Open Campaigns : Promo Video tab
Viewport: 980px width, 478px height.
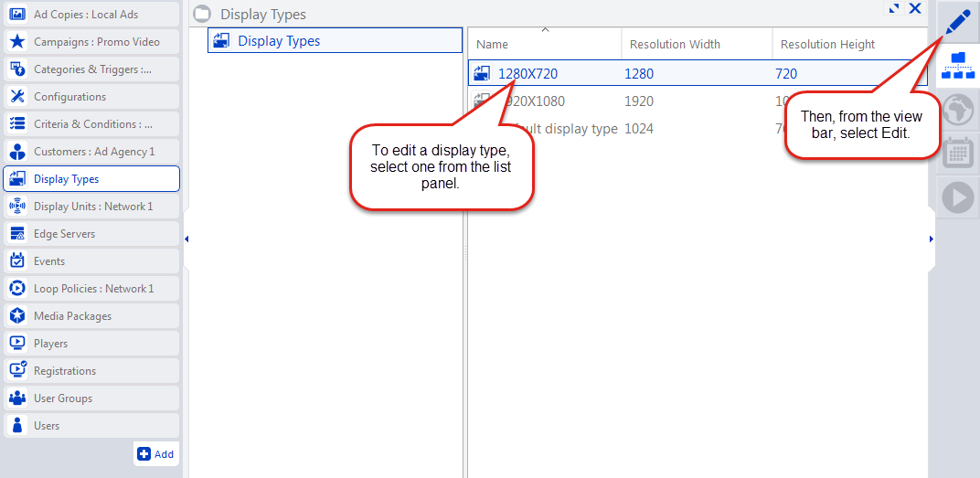91,42
